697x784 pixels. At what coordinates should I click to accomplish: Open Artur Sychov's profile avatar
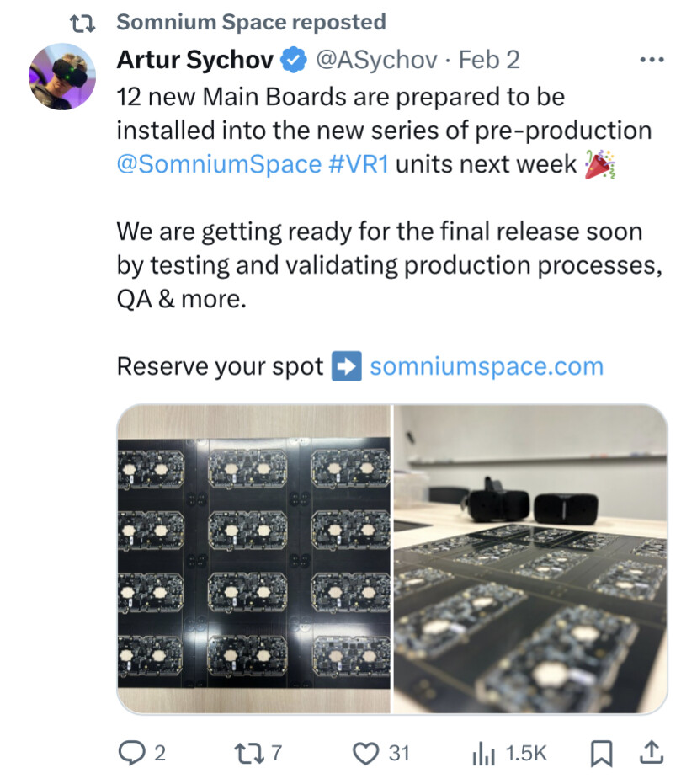(62, 77)
